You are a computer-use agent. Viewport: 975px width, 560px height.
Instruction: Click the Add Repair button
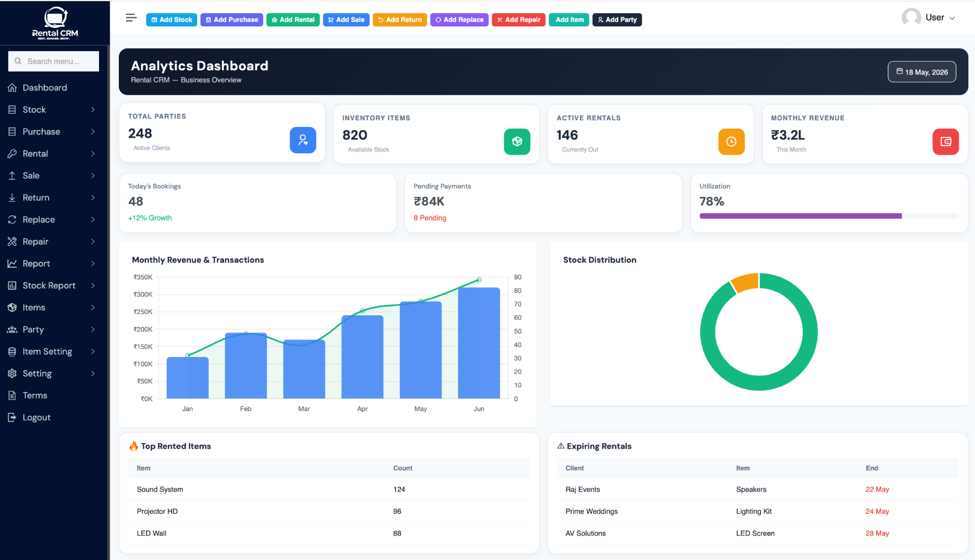(518, 20)
